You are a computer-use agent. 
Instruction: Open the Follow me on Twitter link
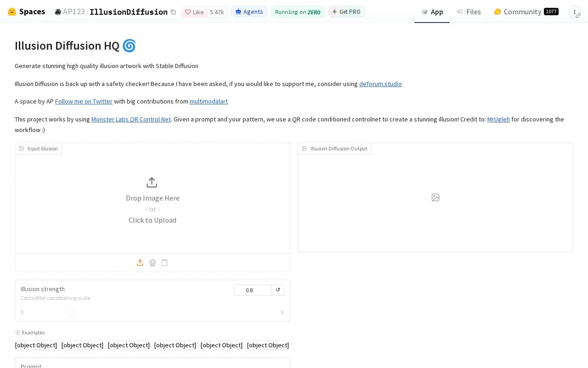84,101
